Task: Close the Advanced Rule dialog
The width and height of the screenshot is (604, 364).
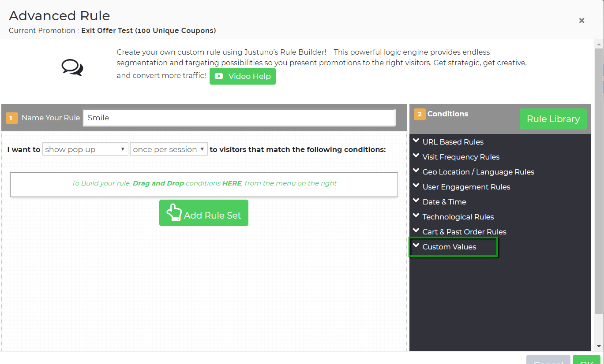Action: click(581, 21)
